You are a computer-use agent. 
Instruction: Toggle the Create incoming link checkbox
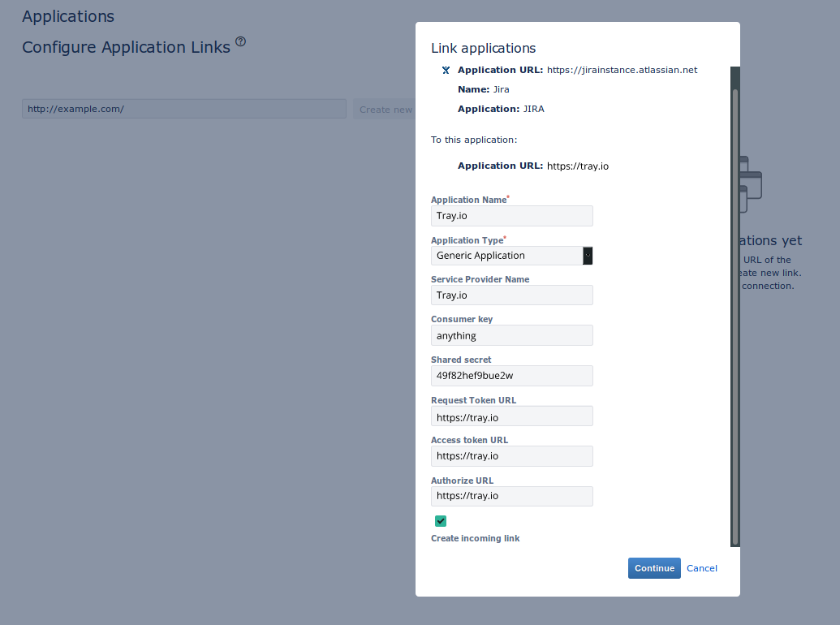441,521
